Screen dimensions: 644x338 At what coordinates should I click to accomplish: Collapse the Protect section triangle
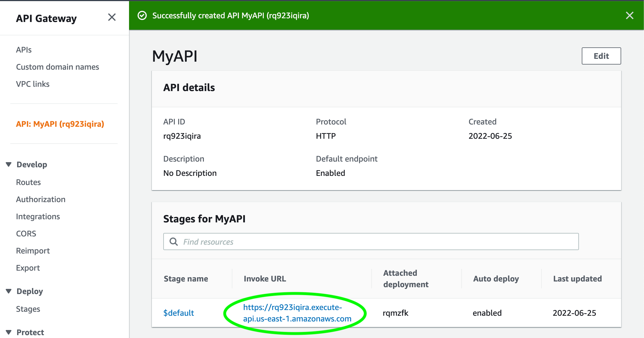point(9,332)
